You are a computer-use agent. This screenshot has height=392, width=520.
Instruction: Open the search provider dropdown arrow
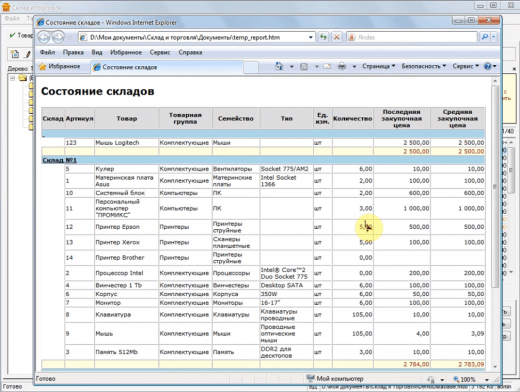click(494, 37)
